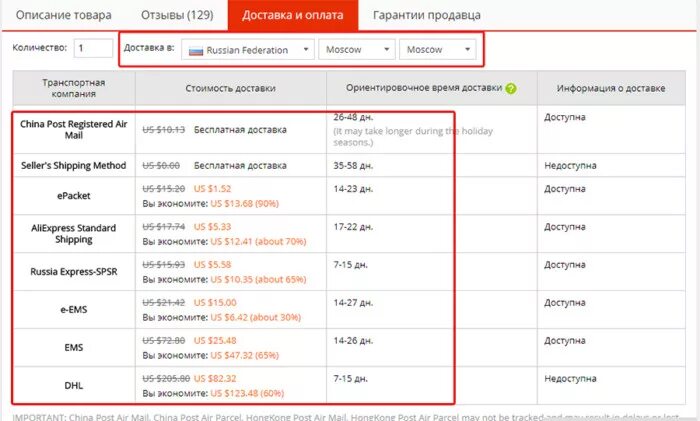The height and width of the screenshot is (421, 700).
Task: Click the 14-26 дн. delivery time
Action: tap(353, 341)
